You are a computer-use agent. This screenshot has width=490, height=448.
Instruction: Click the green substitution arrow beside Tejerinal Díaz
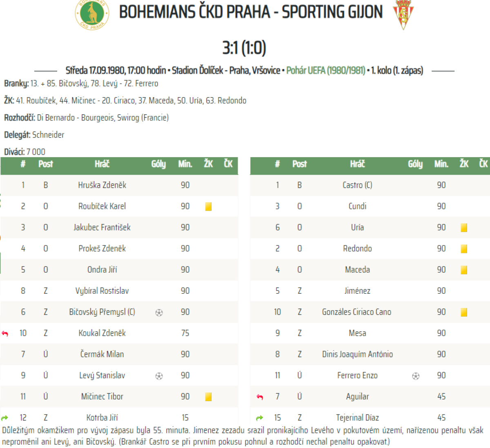(x=260, y=418)
